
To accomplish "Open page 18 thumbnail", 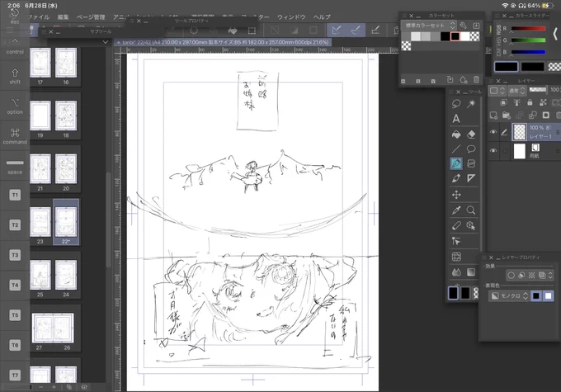I will 66,116.
